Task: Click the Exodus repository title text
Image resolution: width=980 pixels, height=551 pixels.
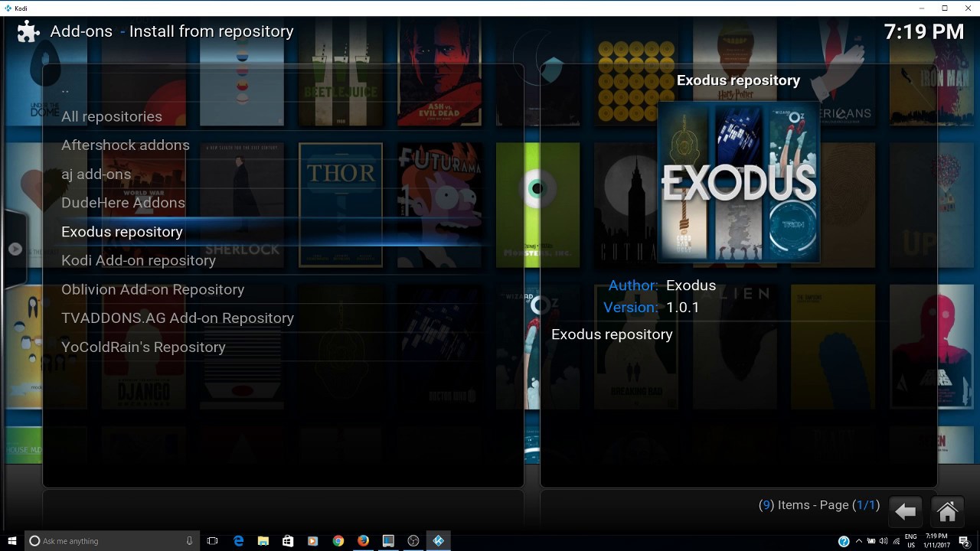Action: pyautogui.click(x=739, y=80)
